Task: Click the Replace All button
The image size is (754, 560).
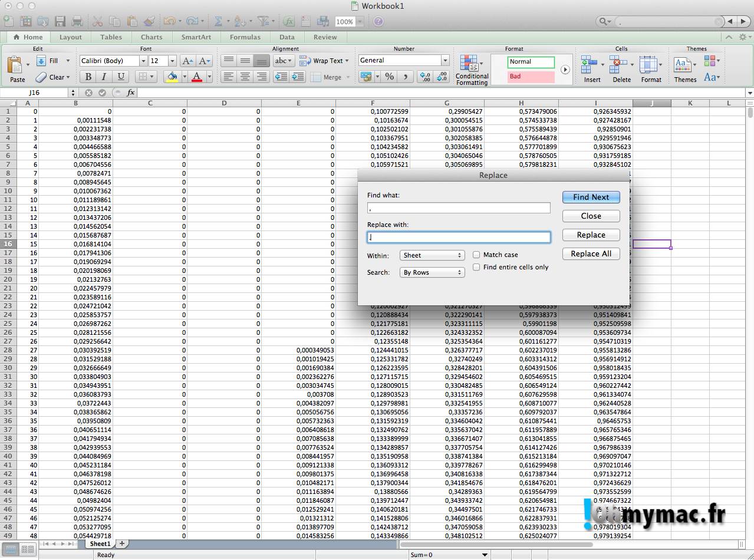Action: tap(591, 253)
